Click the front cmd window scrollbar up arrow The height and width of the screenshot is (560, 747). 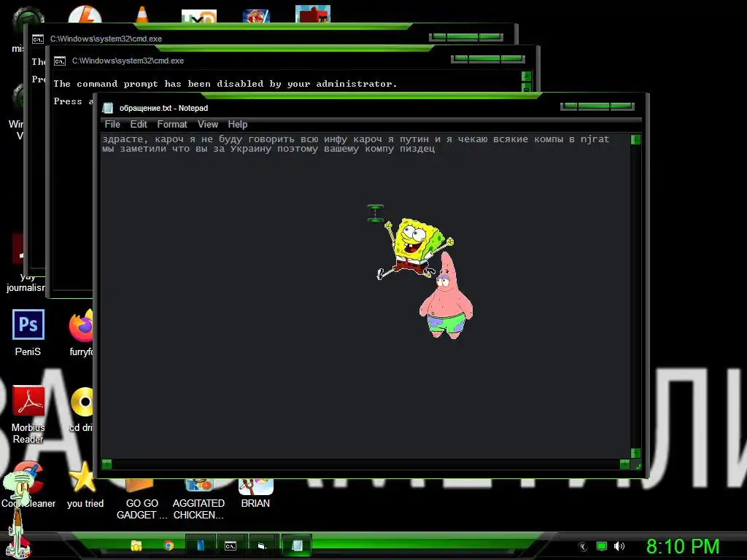pos(526,76)
